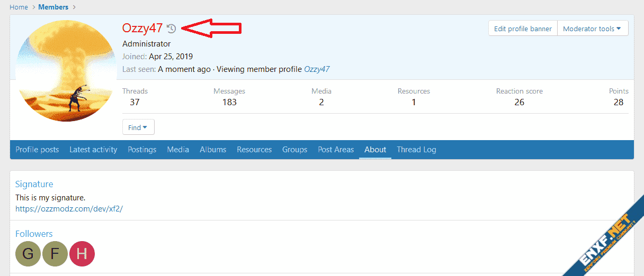
Task: Click the Edit profile banner button
Action: [523, 29]
